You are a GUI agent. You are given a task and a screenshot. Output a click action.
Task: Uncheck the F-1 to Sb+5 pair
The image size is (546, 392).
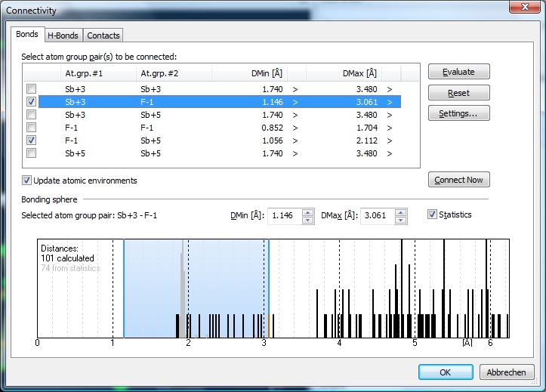[x=31, y=140]
